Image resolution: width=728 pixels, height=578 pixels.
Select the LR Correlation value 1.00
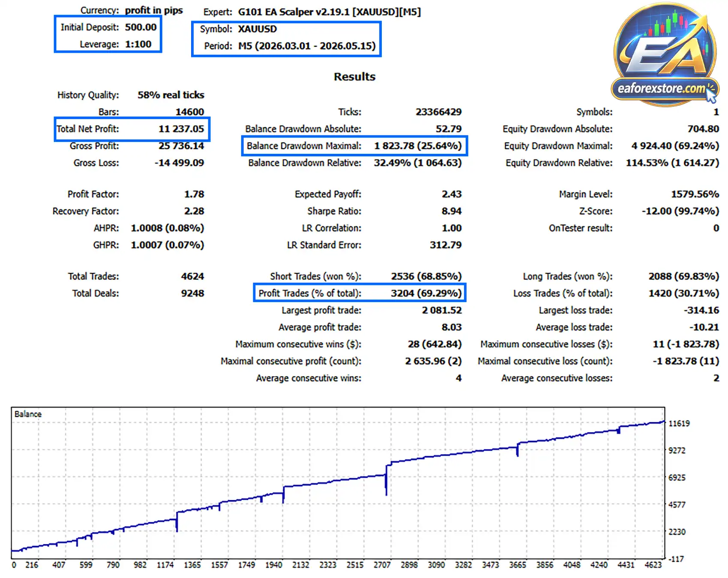[452, 228]
